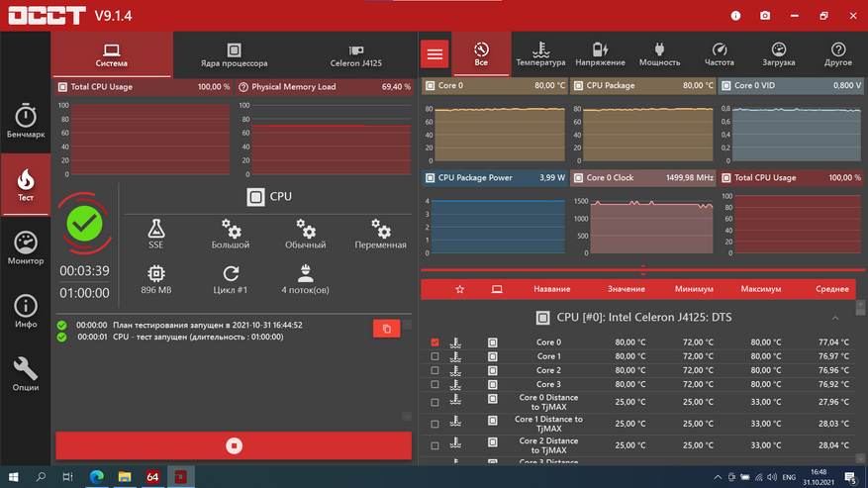Check Core 1 Distance to TjMAX checkbox
Viewport: 868px width, 488px height.
tap(434, 424)
